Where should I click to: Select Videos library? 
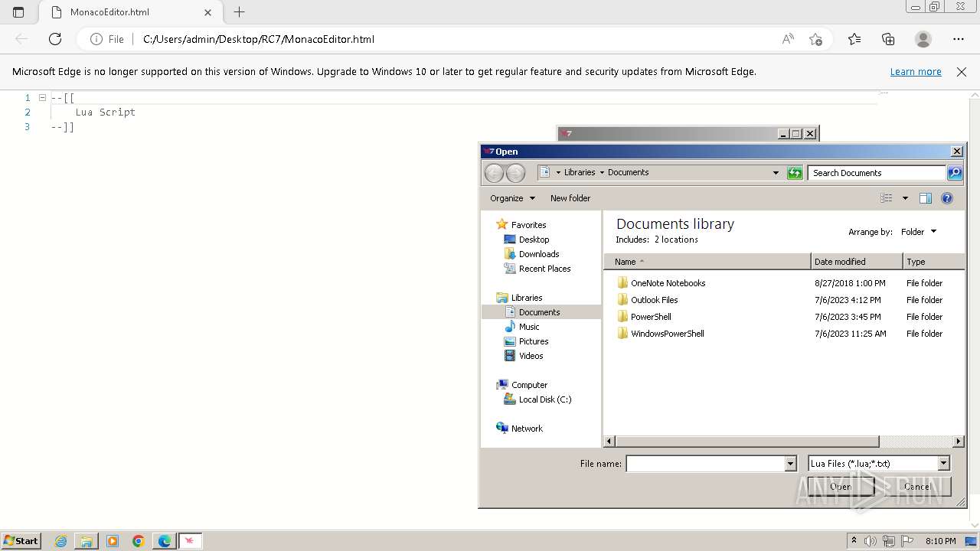(x=531, y=356)
